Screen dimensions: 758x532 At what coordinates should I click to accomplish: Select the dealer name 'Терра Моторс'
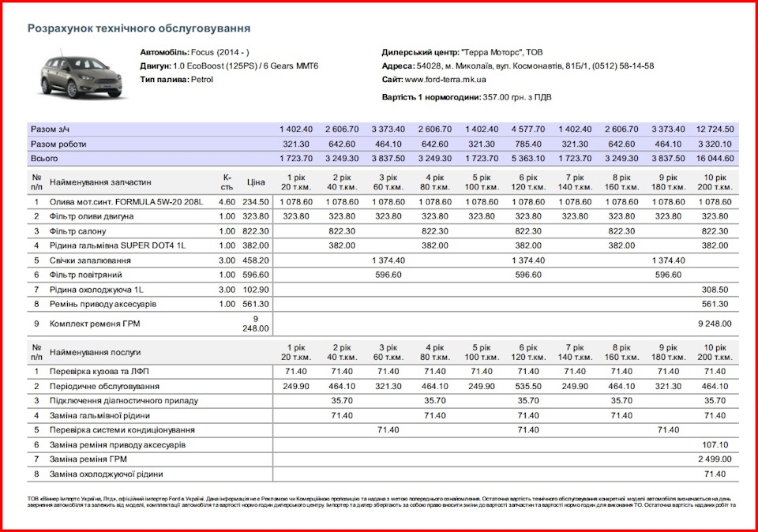coord(492,52)
